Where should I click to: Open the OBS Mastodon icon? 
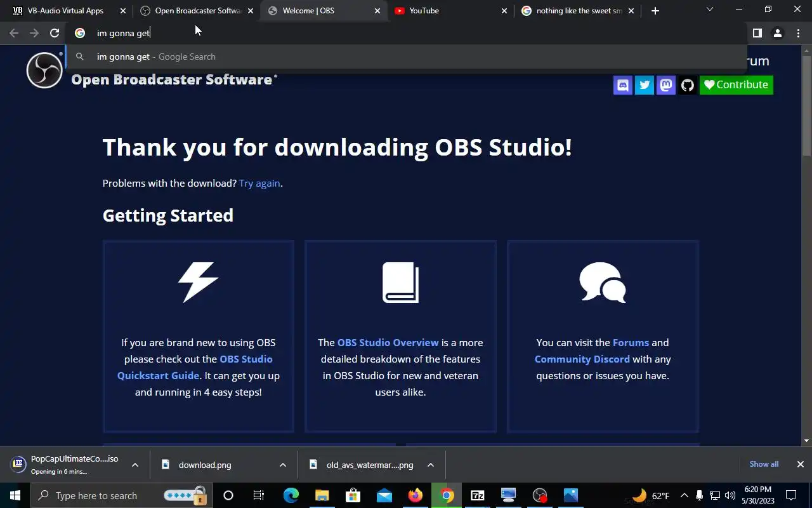666,84
